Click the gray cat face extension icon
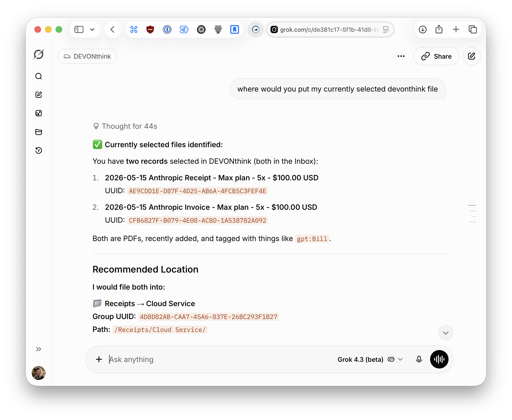Screen dimensions: 512x420 (218, 29)
